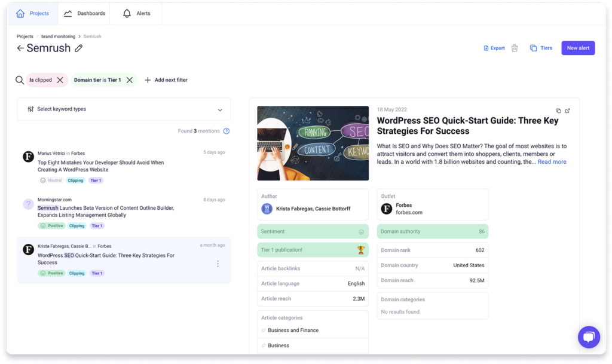Click the pencil edit icon beside Semrush title
Screen dimensions: 612x364
click(x=79, y=48)
